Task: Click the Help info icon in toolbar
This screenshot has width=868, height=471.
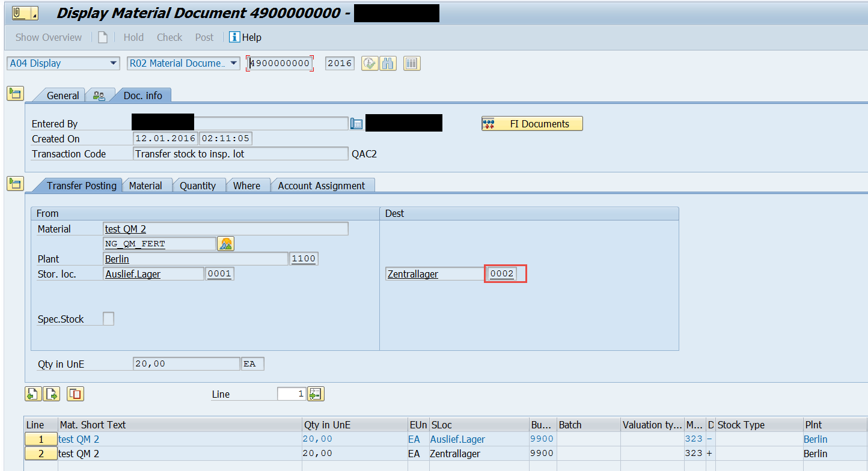Action: click(234, 37)
